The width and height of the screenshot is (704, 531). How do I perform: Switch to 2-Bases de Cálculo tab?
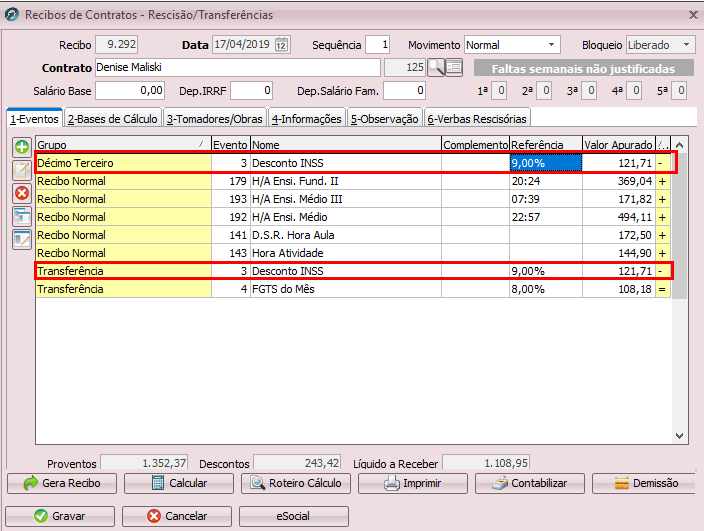tap(113, 118)
